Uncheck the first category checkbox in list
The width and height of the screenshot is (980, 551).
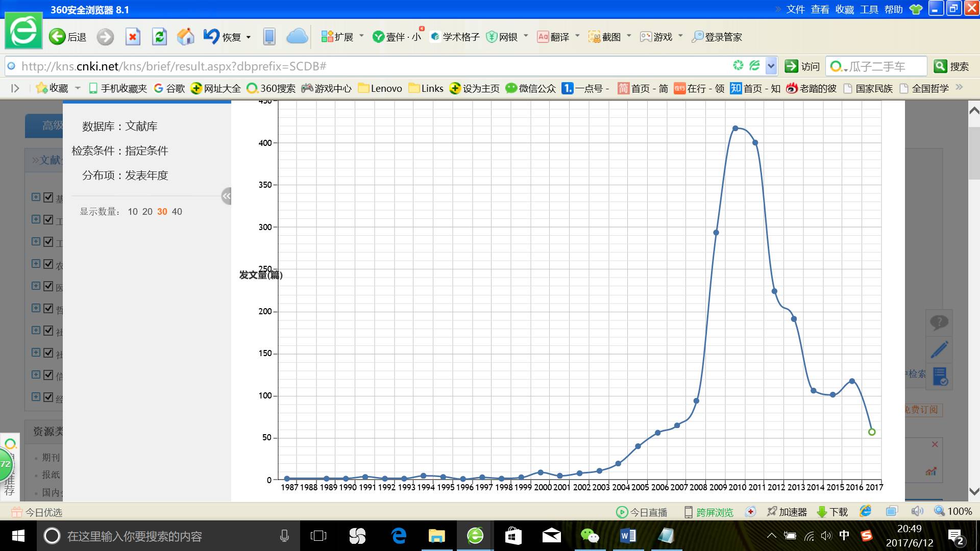[48, 197]
